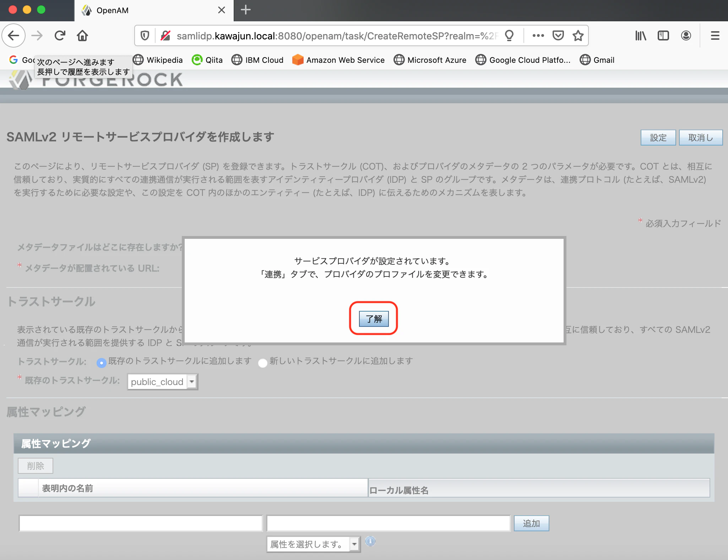This screenshot has width=728, height=560.
Task: Select the OpenAM browser tab
Action: pos(154,11)
